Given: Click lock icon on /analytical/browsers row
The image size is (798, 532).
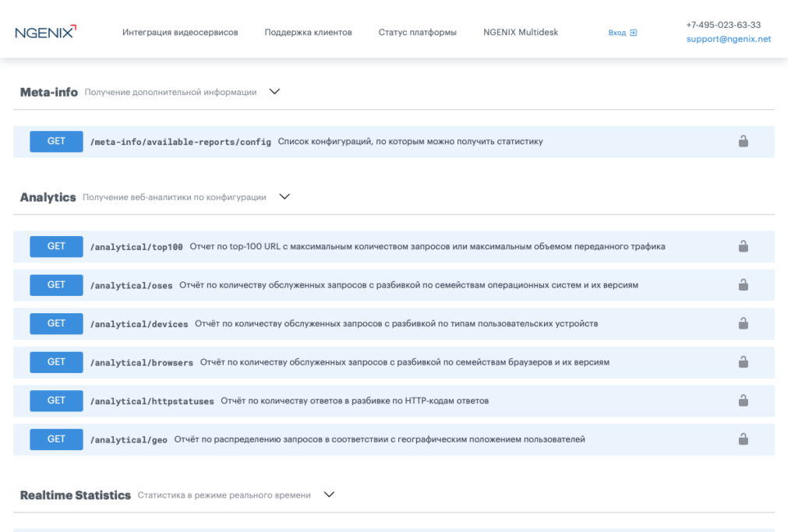Looking at the screenshot, I should [743, 361].
